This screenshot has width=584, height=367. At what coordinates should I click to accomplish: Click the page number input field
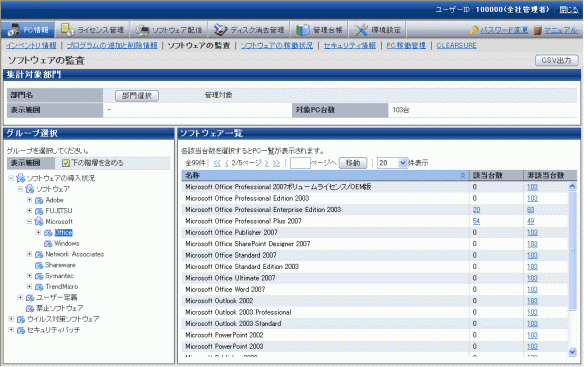tap(300, 163)
